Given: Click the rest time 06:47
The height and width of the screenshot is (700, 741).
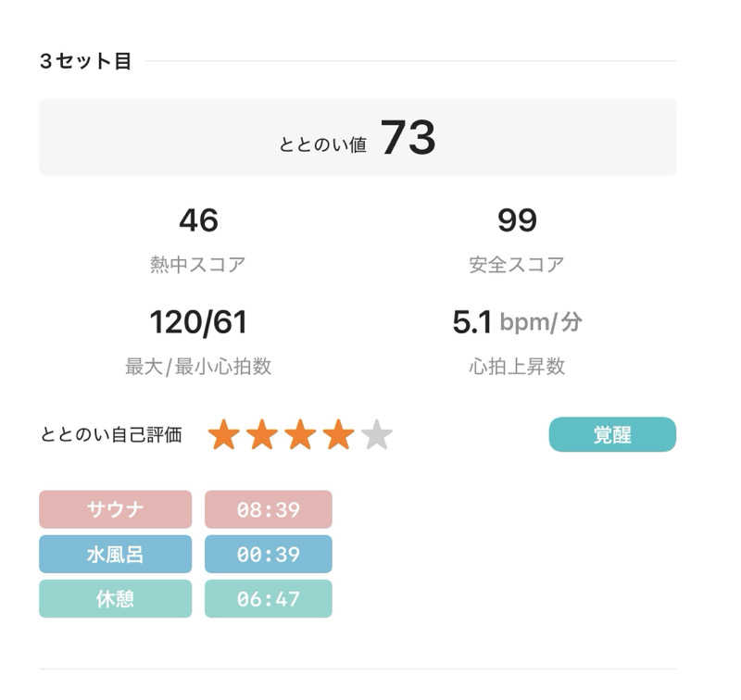Looking at the screenshot, I should [x=268, y=599].
